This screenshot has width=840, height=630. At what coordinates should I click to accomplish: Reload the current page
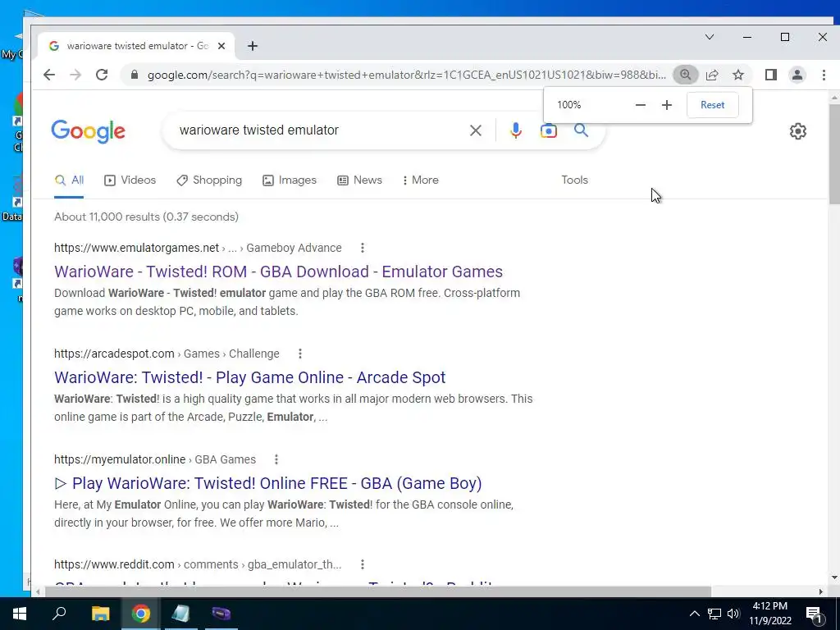pos(102,75)
